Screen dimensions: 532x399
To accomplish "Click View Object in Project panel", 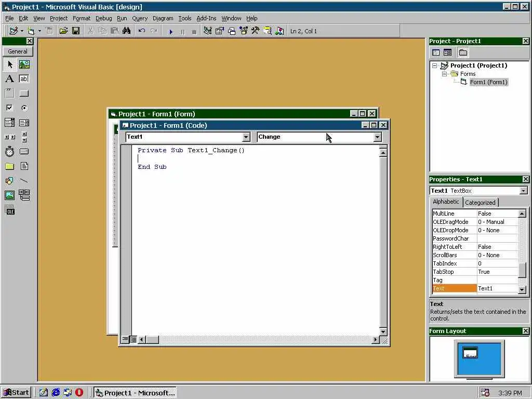I will coord(447,52).
